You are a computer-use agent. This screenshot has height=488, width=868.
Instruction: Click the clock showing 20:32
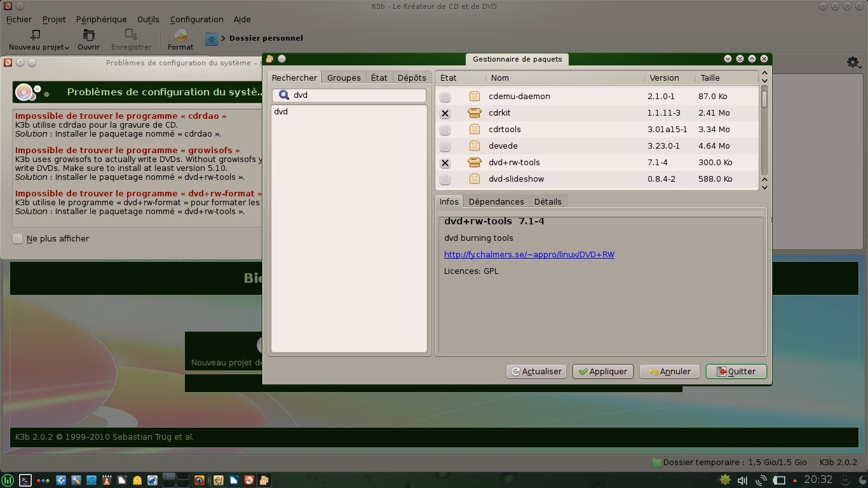pyautogui.click(x=818, y=480)
